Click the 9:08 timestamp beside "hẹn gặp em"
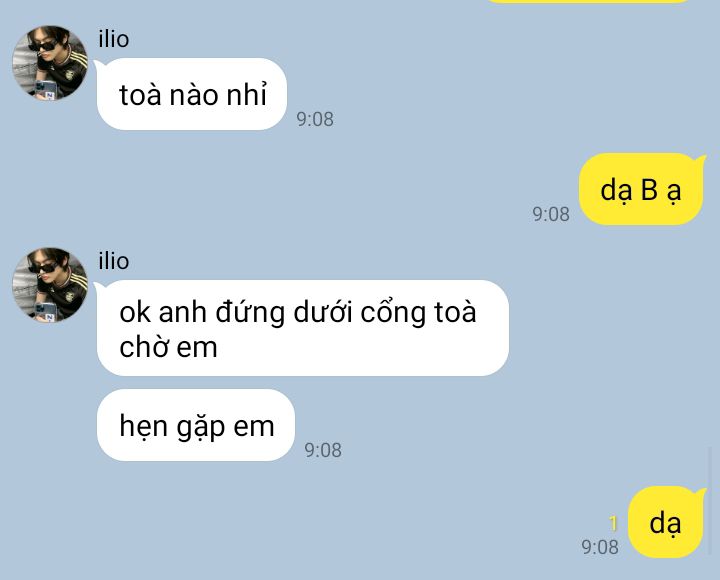Viewport: 720px width, 580px height. [323, 450]
